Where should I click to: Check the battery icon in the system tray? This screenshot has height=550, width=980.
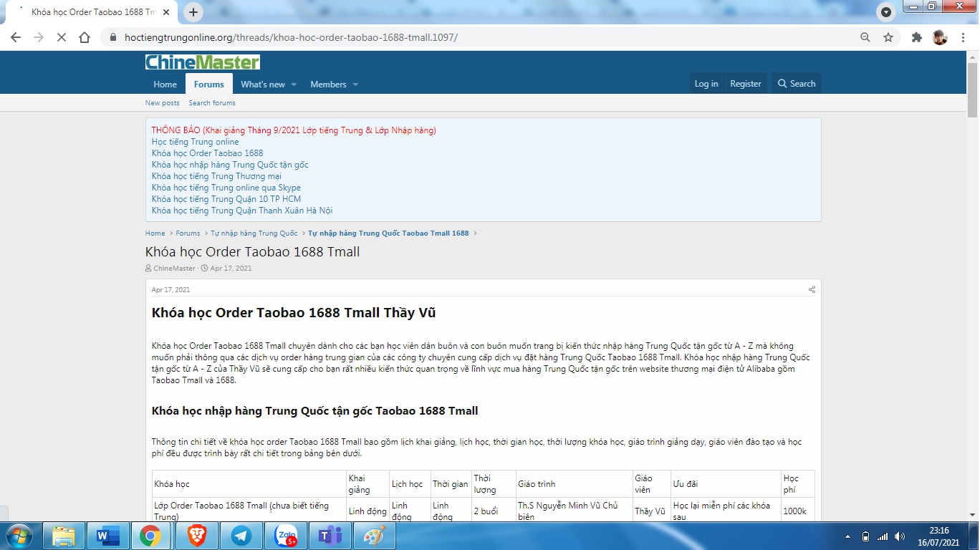pyautogui.click(x=865, y=536)
